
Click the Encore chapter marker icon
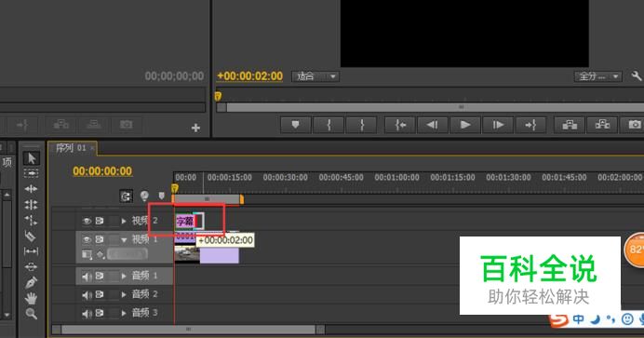(x=144, y=196)
